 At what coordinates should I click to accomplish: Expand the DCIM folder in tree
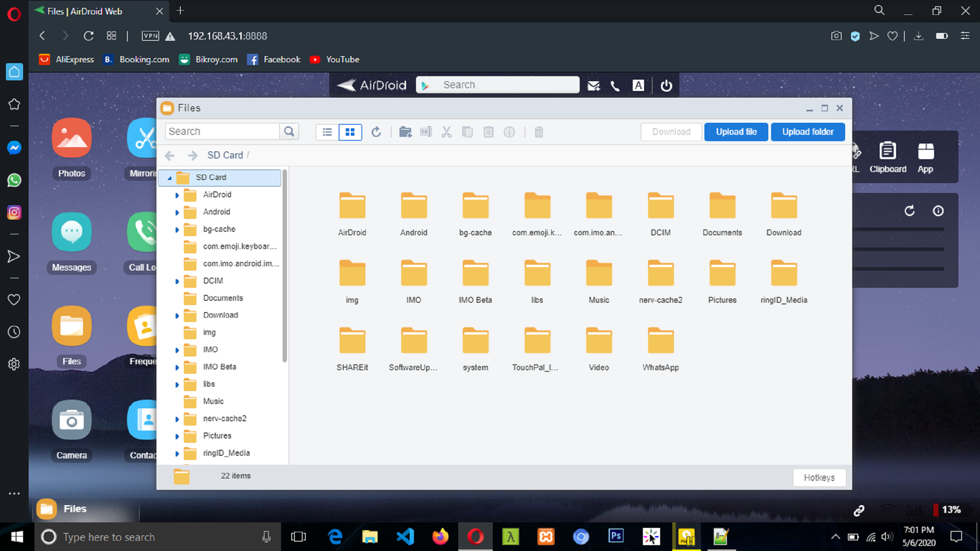[x=177, y=281]
